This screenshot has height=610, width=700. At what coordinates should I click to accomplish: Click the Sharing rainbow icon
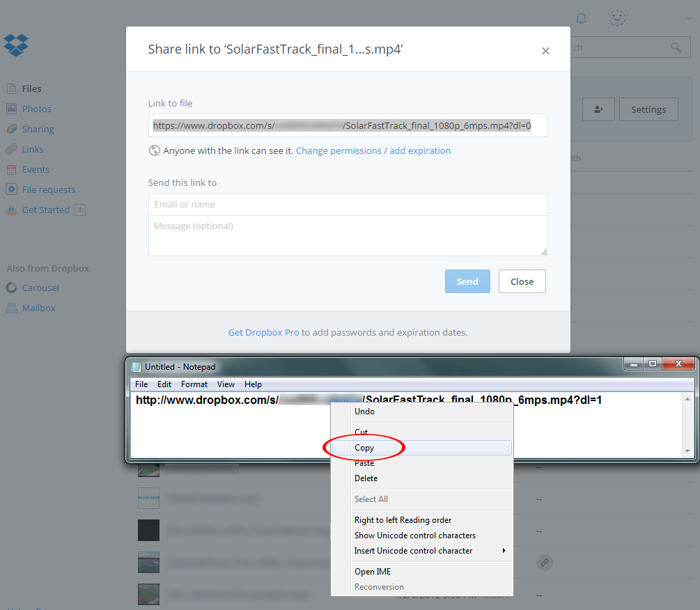click(12, 129)
